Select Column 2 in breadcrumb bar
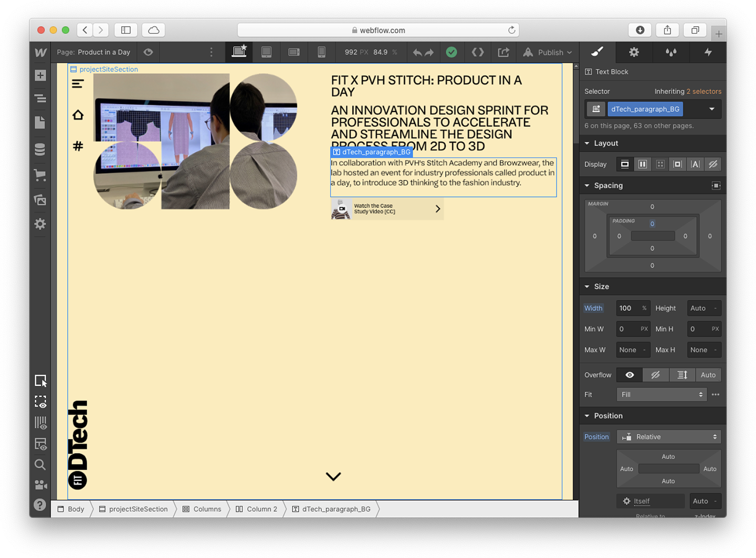Viewport: 756px width, 558px height. coord(257,509)
